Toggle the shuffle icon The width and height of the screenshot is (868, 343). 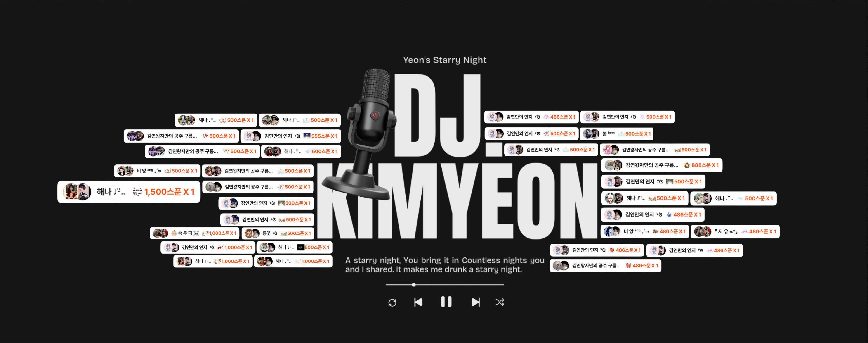pos(500,302)
